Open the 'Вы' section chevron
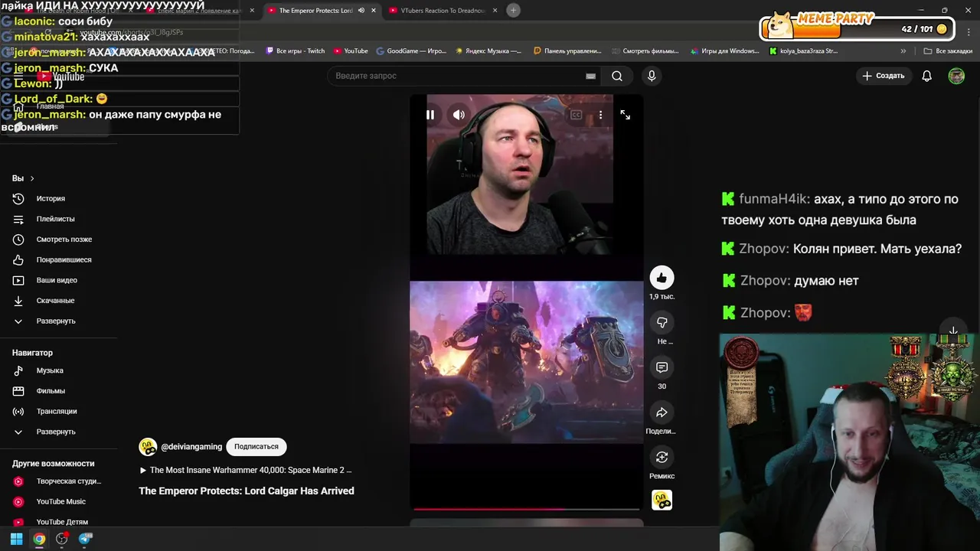Viewport: 980px width, 551px height. pyautogui.click(x=31, y=178)
